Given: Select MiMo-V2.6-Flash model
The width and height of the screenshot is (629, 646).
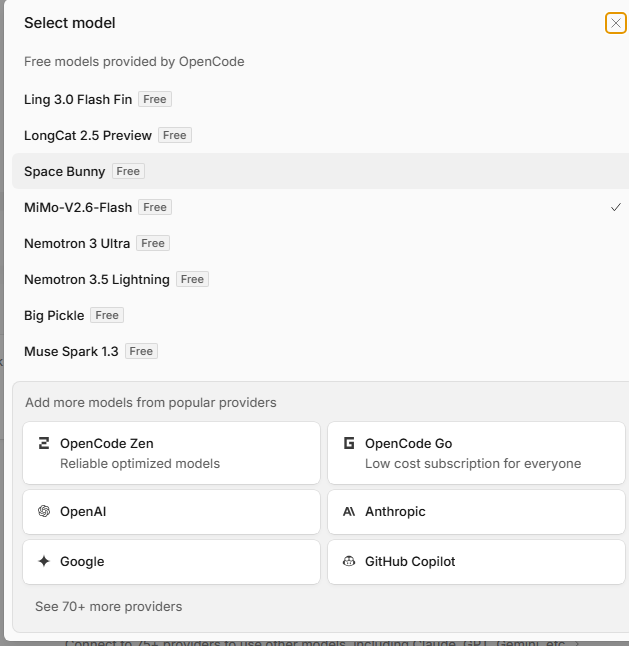Looking at the screenshot, I should pos(320,207).
